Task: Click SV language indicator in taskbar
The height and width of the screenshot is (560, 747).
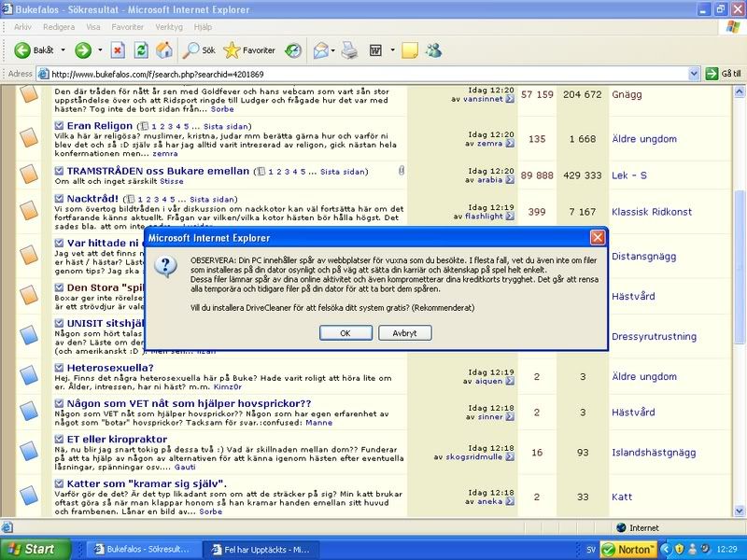Action: point(591,550)
